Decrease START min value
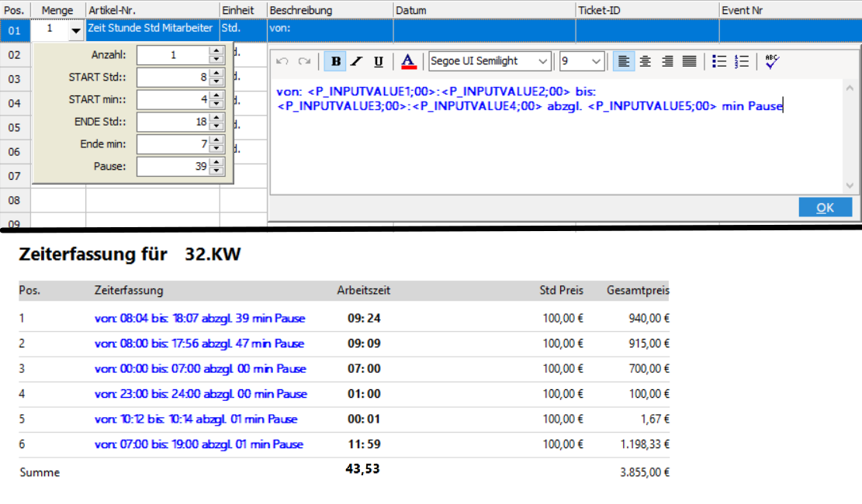The image size is (862, 504). 216,103
